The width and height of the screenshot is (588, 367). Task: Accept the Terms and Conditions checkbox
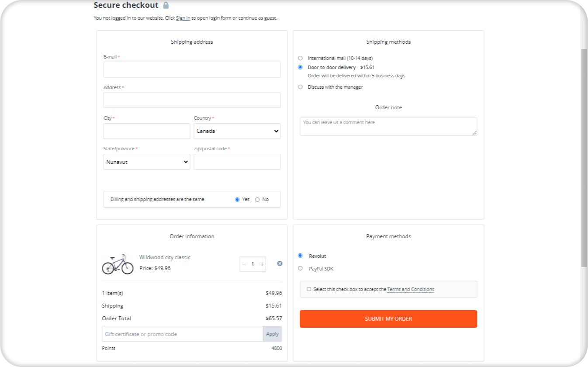[309, 289]
